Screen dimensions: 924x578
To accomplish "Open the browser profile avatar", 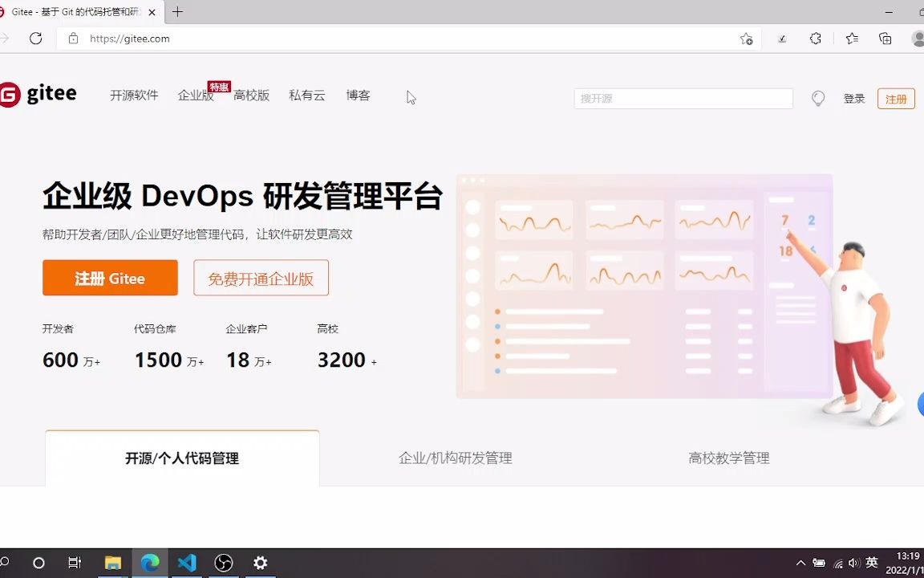I will (918, 38).
